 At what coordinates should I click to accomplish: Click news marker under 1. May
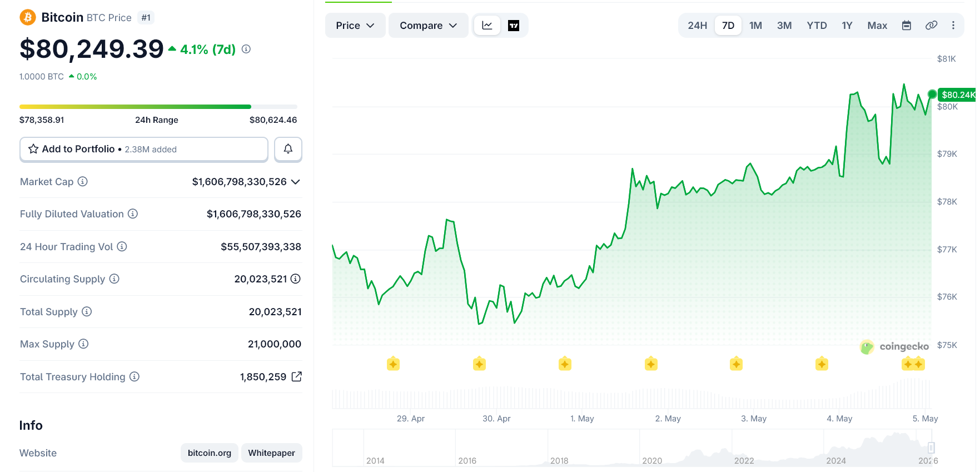coord(565,364)
